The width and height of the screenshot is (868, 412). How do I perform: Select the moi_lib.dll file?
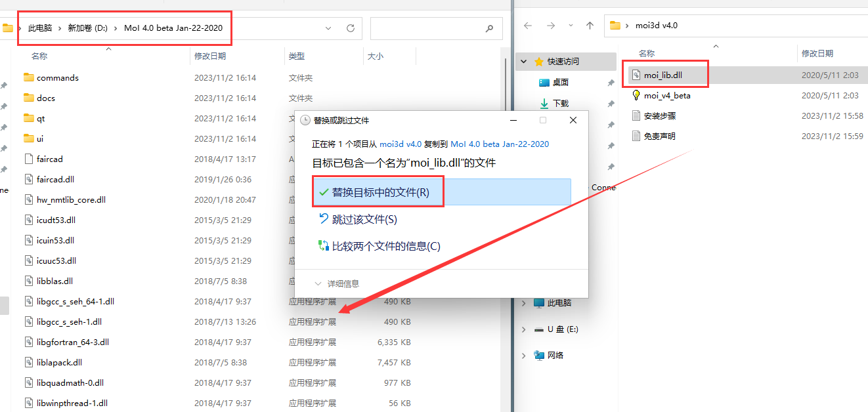point(662,75)
